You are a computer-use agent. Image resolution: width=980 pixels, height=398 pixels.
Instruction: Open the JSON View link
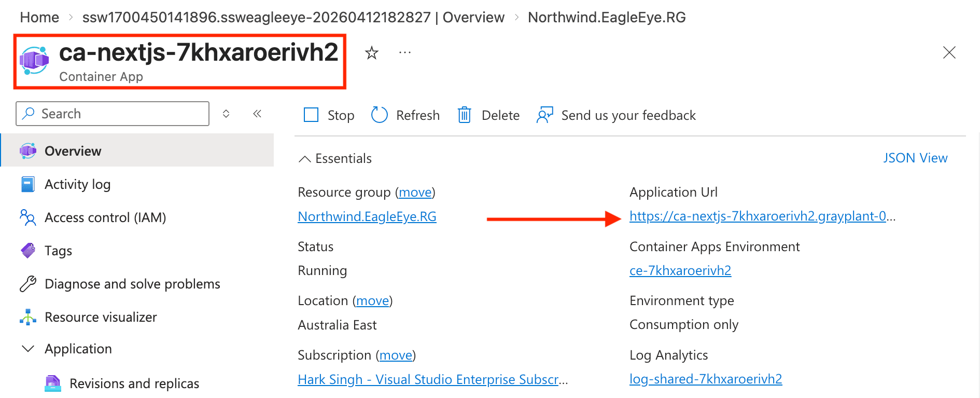point(915,158)
